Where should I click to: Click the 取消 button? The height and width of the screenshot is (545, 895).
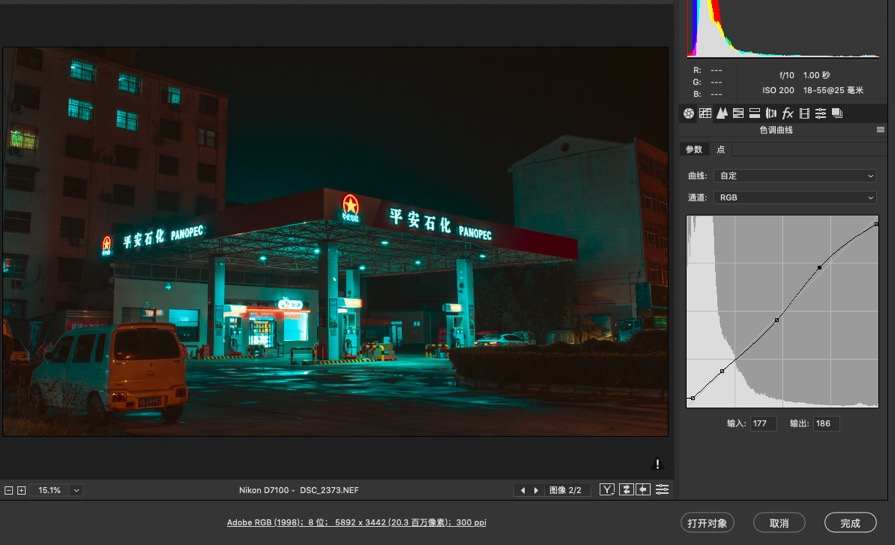pyautogui.click(x=779, y=523)
